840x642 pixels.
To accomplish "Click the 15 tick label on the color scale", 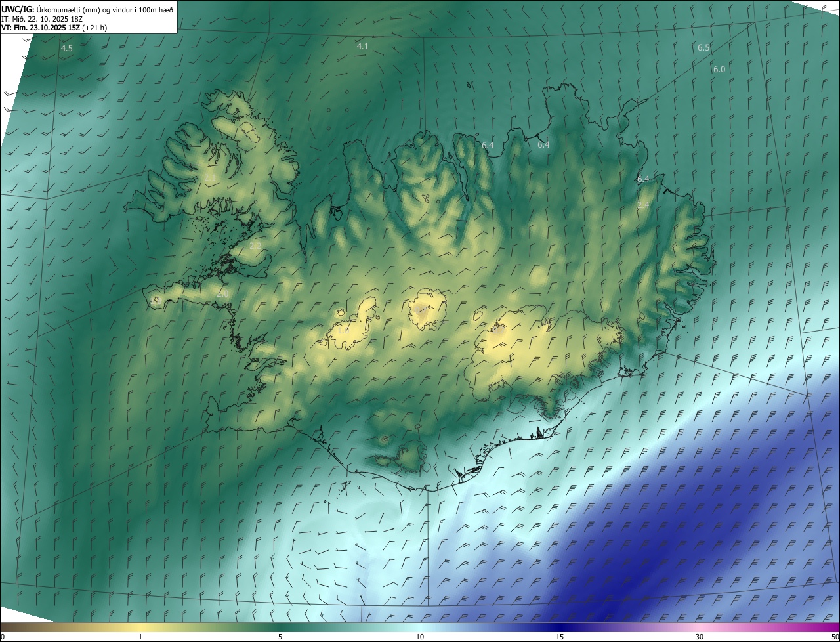I will coord(560,637).
